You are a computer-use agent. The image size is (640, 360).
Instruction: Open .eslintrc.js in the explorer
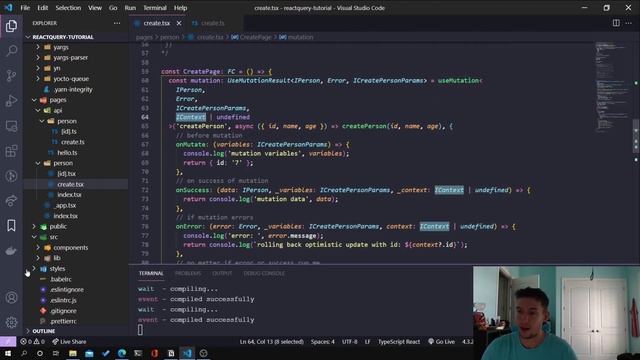(64, 300)
